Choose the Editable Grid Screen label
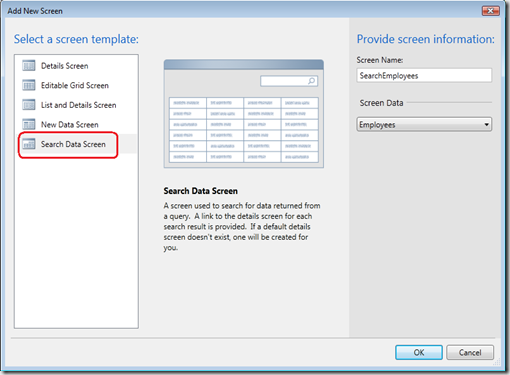The height and width of the screenshot is (375, 510). point(75,86)
